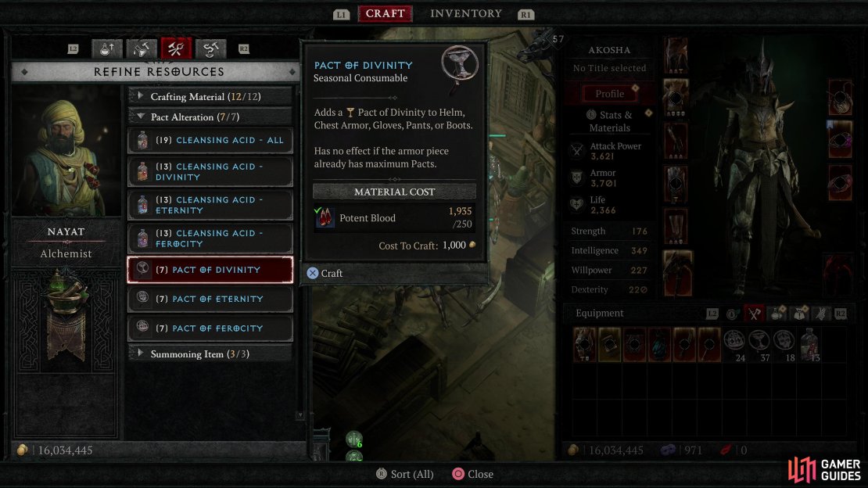Viewport: 868px width, 488px height.
Task: Click the helm equipment slot on character
Action: (676, 56)
